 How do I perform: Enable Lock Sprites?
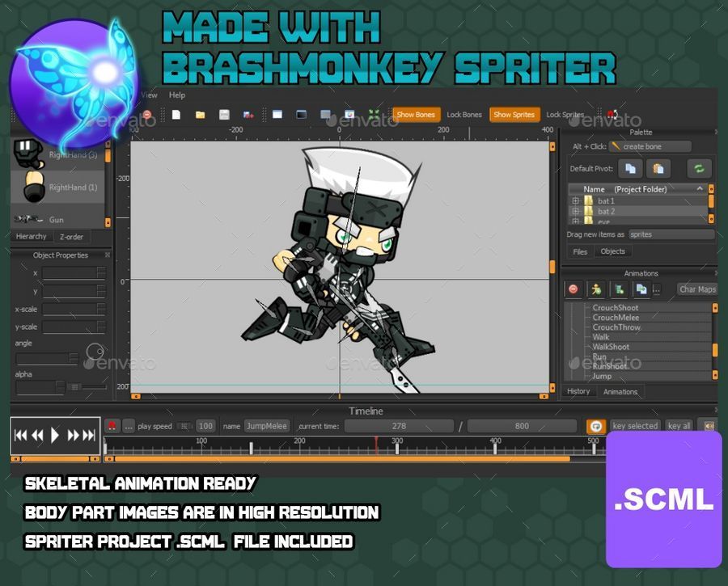pyautogui.click(x=565, y=115)
